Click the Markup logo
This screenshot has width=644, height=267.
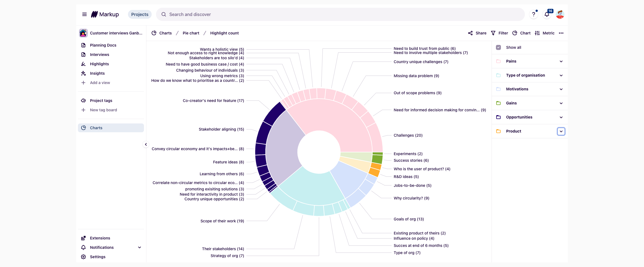pos(105,14)
